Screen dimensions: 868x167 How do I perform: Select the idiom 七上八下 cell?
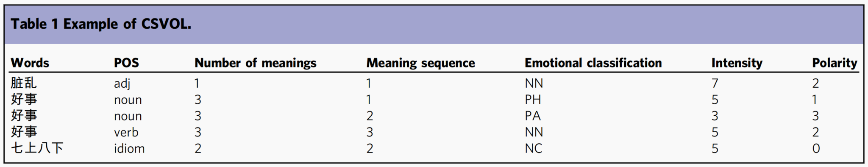click(x=37, y=148)
